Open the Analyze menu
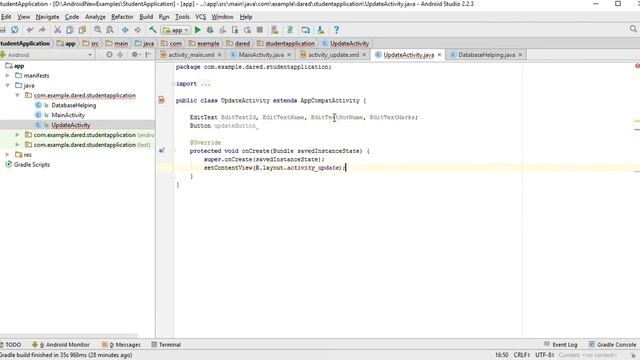The image size is (640, 360). (x=95, y=17)
